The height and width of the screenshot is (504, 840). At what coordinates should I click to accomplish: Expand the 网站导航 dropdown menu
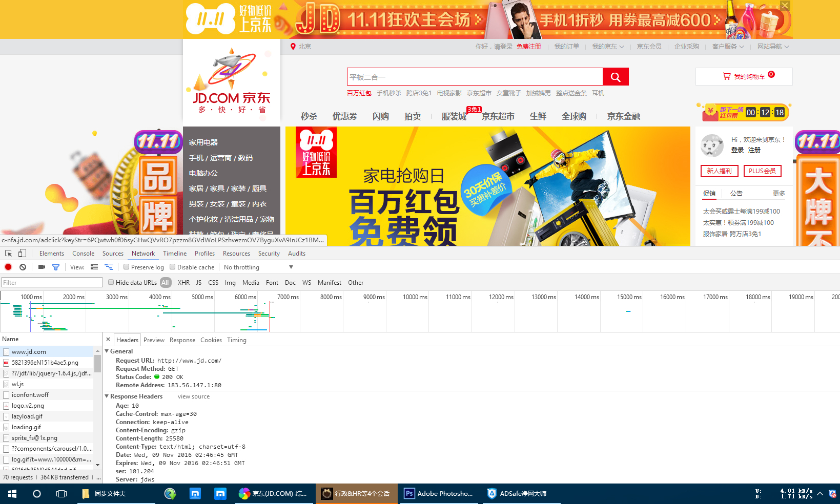point(773,47)
